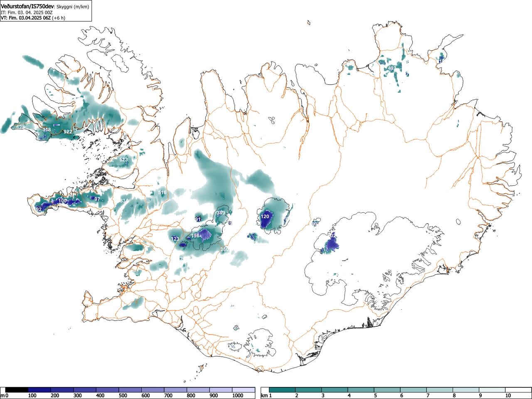Click the 1000 tick label in the metre legend
The image size is (532, 399).
(x=237, y=396)
